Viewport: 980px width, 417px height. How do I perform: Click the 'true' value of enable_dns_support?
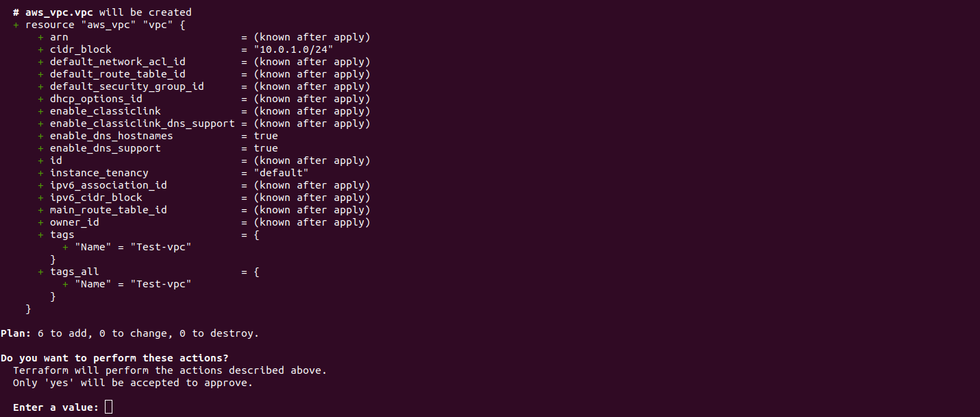click(x=266, y=148)
